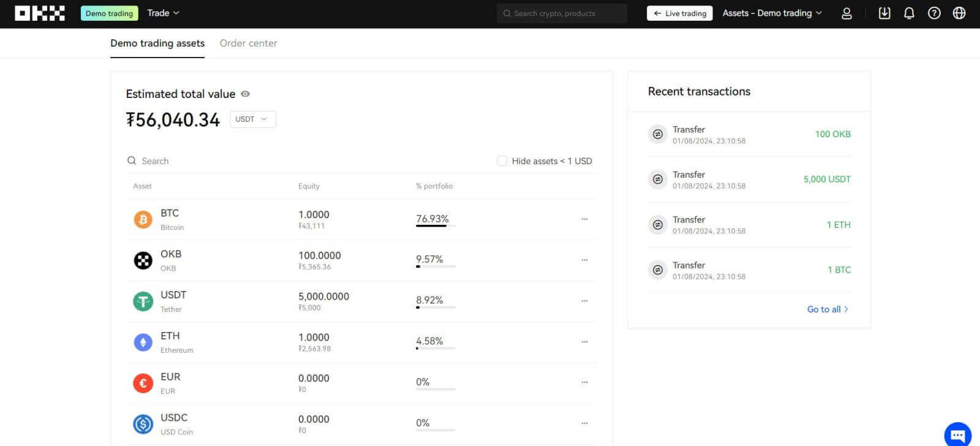Follow the Go to all link

coord(827,309)
